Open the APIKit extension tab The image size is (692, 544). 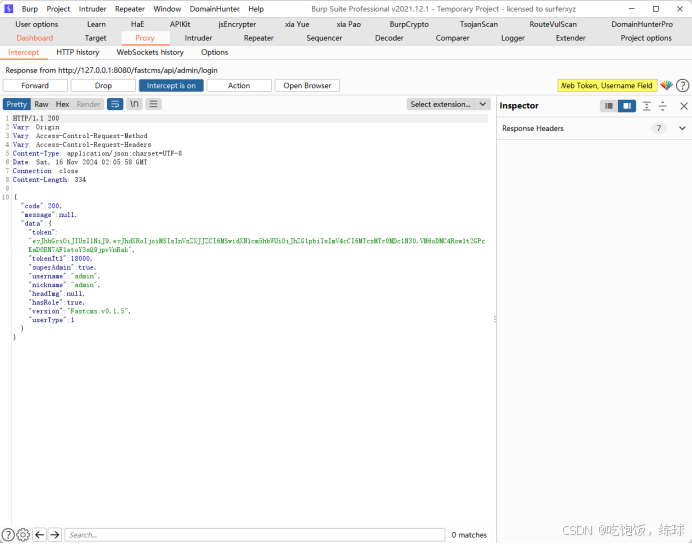tap(180, 24)
